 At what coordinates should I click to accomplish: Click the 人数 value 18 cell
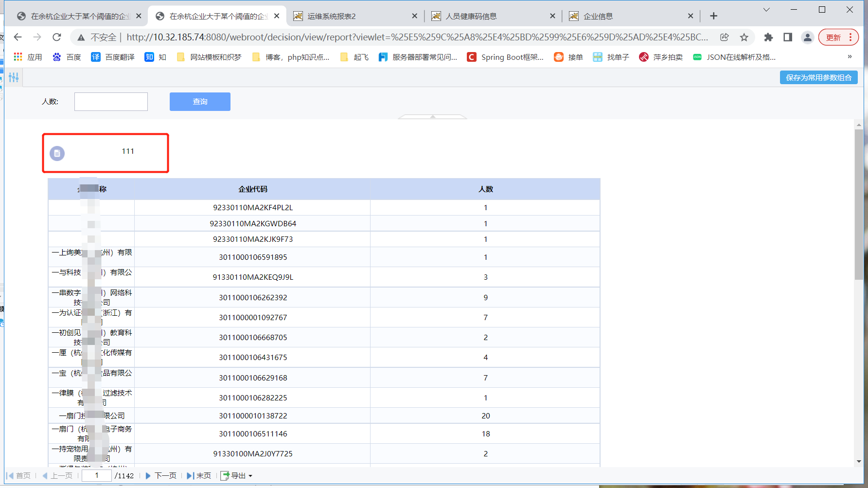tap(486, 434)
